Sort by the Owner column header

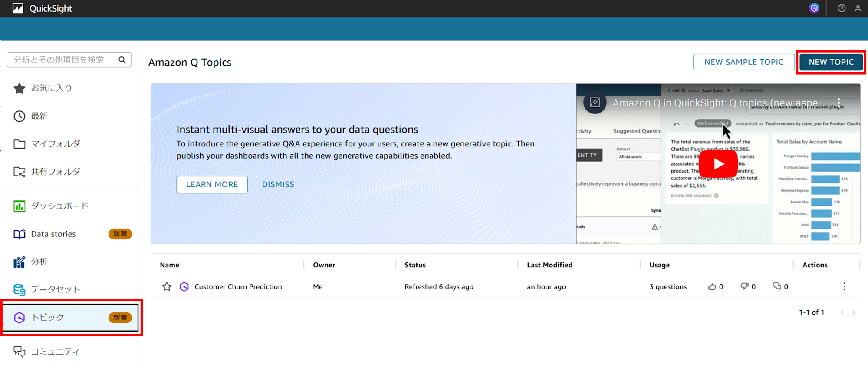324,265
